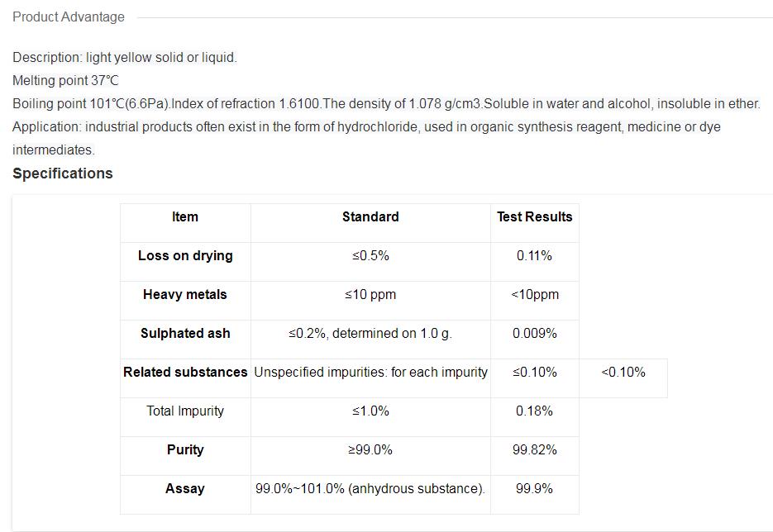Click the Specifications heading
The height and width of the screenshot is (532, 773).
(x=63, y=173)
